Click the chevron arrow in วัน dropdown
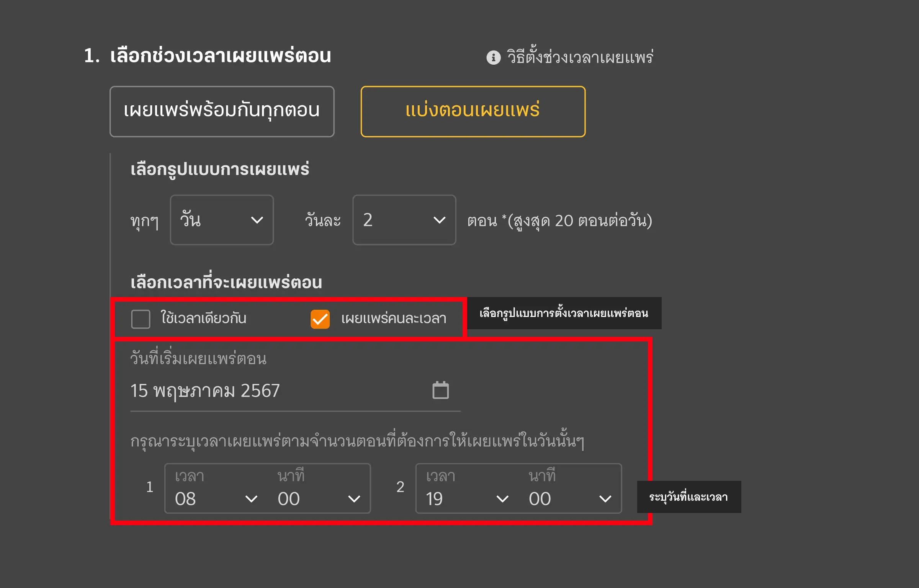 257,220
